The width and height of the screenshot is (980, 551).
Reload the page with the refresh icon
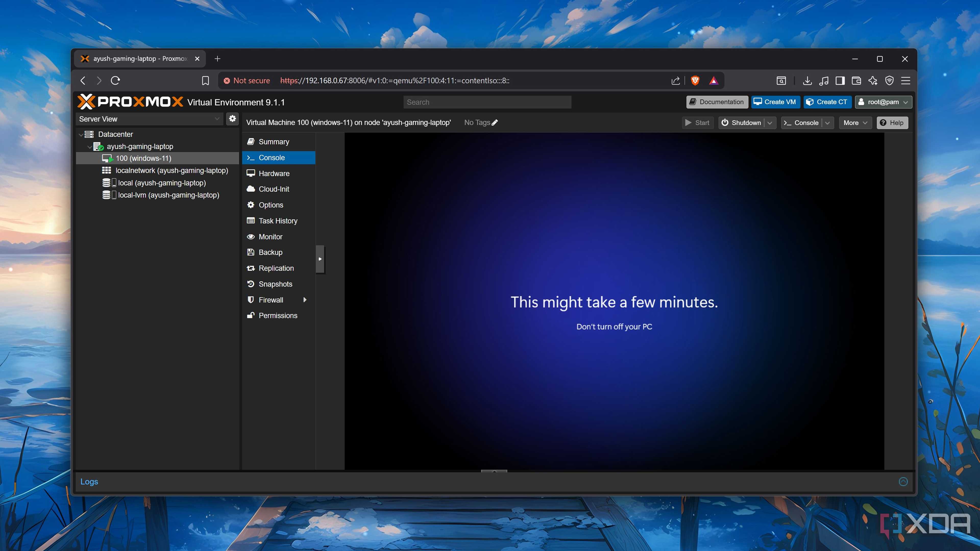pos(115,81)
